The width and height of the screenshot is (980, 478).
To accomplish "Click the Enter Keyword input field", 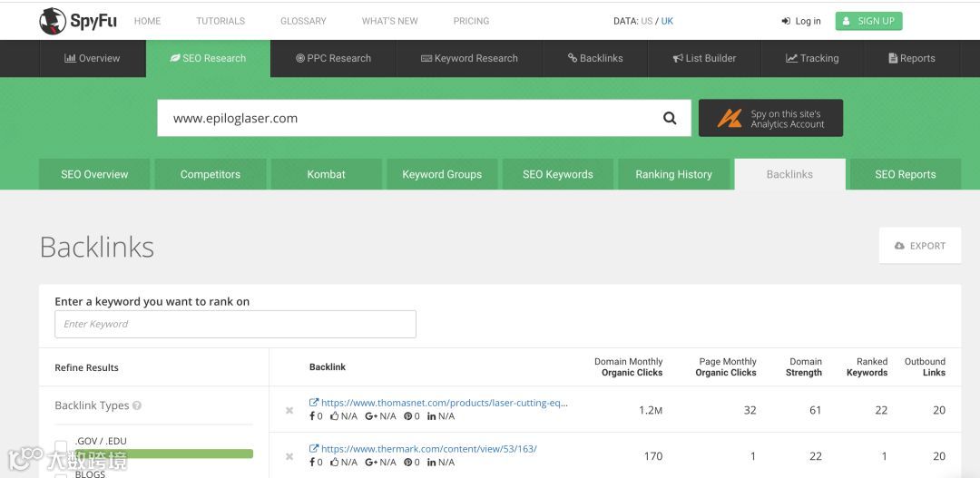I will coord(236,324).
